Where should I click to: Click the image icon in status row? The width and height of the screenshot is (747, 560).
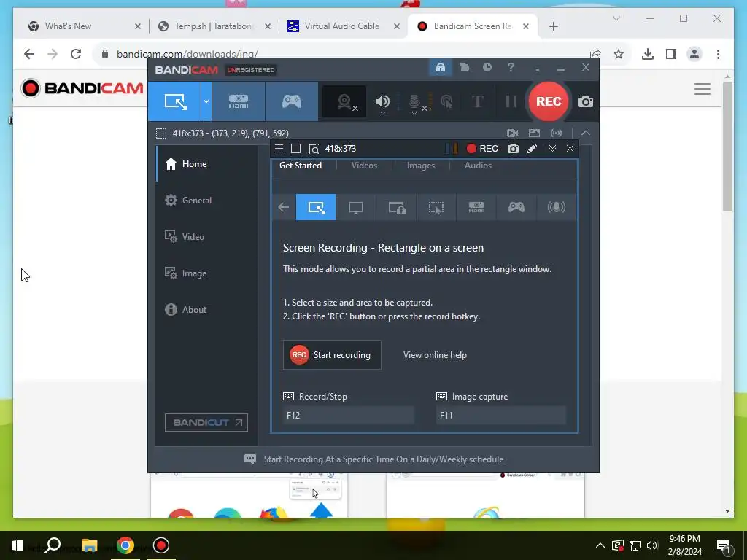(534, 133)
